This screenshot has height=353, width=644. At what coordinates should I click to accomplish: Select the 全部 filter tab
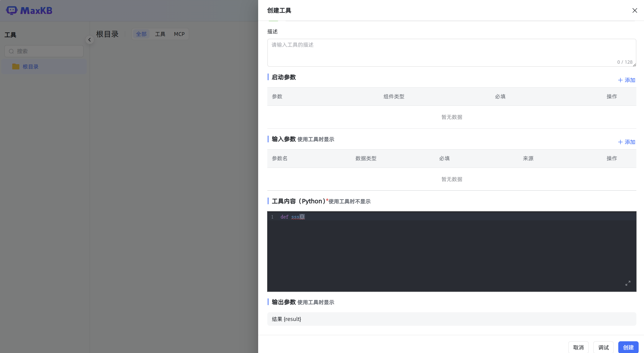tap(141, 34)
